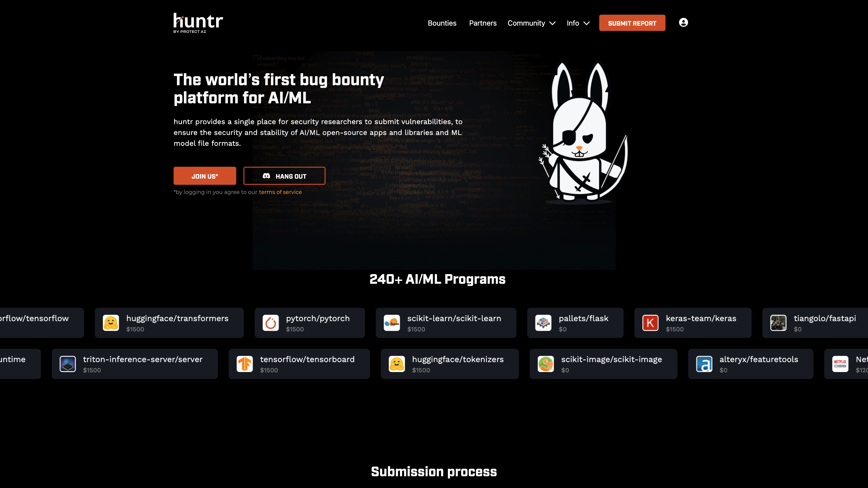Click the Keras red K icon
The image size is (868, 488).
650,323
